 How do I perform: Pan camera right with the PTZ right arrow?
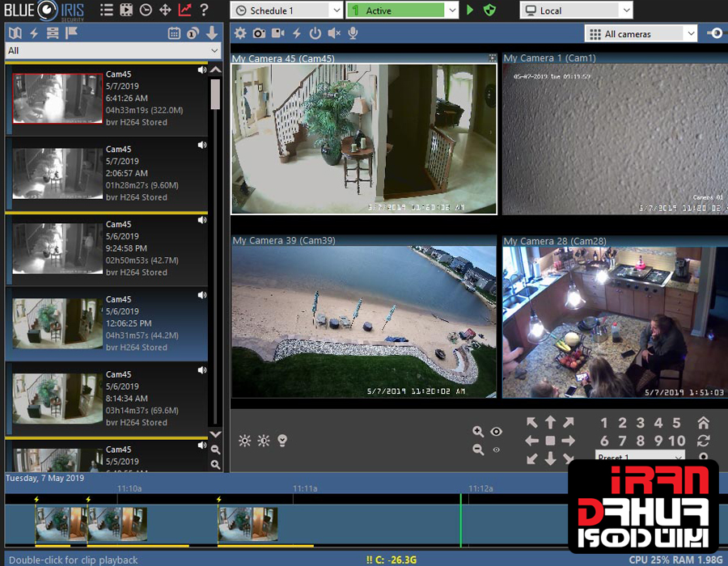569,441
